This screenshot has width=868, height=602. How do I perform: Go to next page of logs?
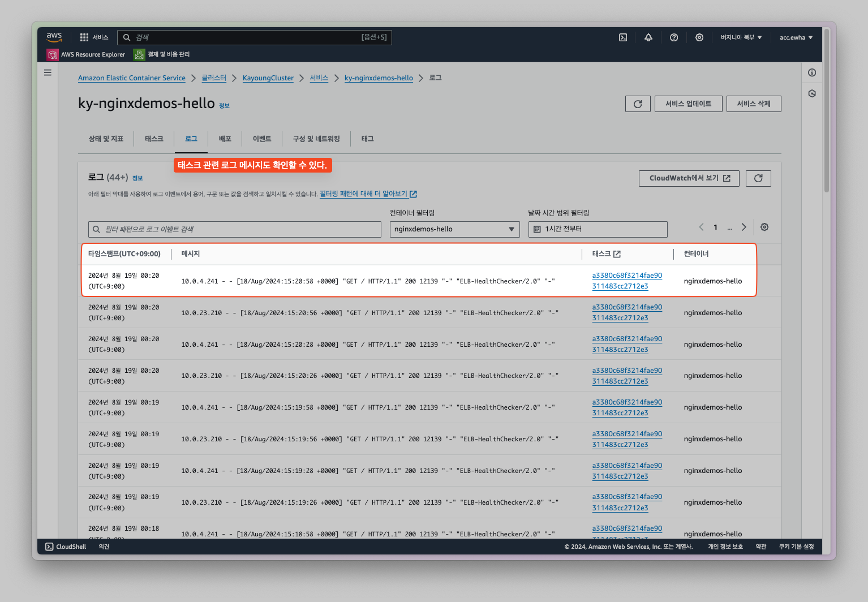coord(744,227)
